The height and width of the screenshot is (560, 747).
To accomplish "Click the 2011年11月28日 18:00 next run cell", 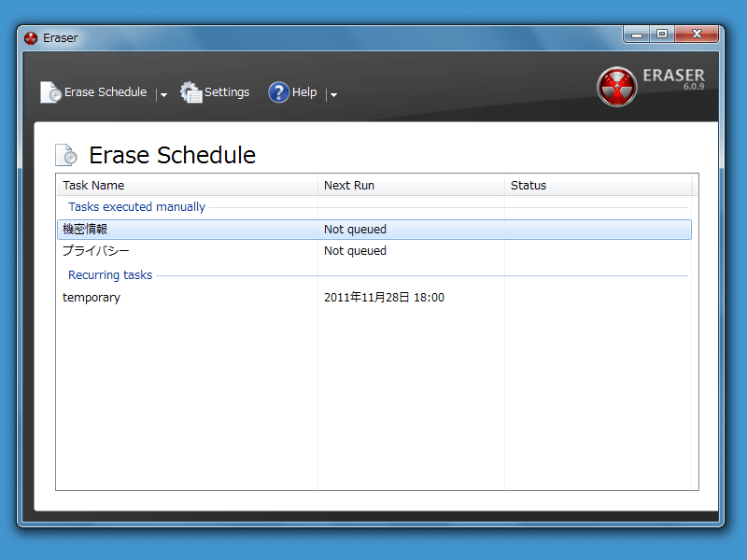I will [x=384, y=298].
